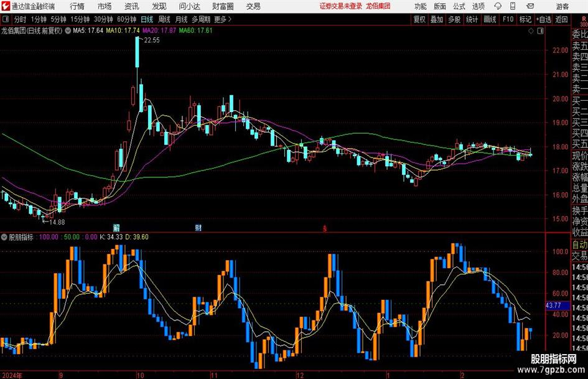Click the MA5: 17.64 indicator value
This screenshot has width=588, height=379.
pyautogui.click(x=88, y=30)
